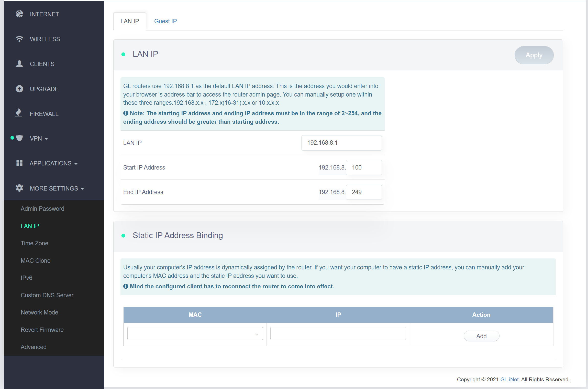
Task: Open the FIREWALL settings
Action: pyautogui.click(x=44, y=114)
